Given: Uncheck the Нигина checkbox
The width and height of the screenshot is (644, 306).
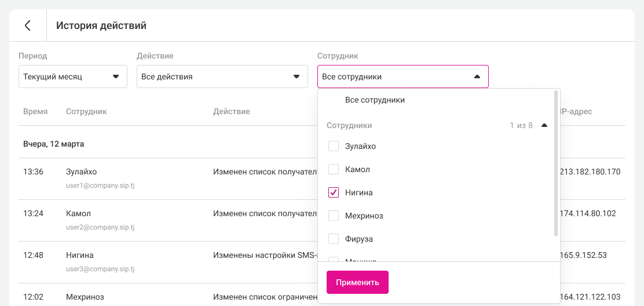Looking at the screenshot, I should click(x=334, y=192).
